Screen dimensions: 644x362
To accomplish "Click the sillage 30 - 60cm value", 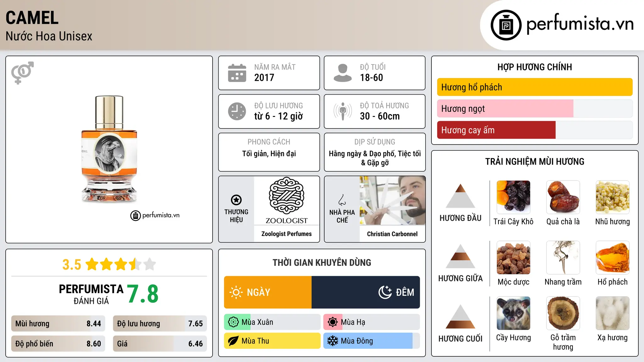I will tap(380, 116).
